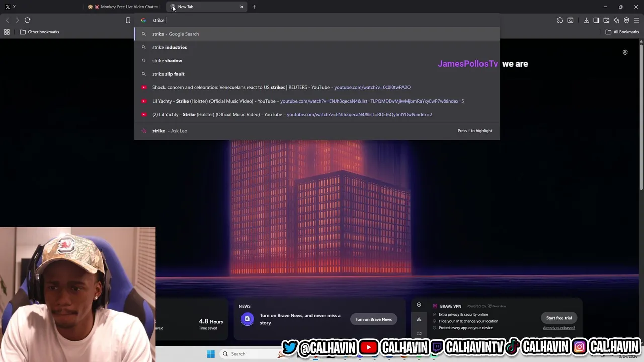Select the VPN shield icon in the card sidebar
644x362 pixels.
click(x=419, y=305)
